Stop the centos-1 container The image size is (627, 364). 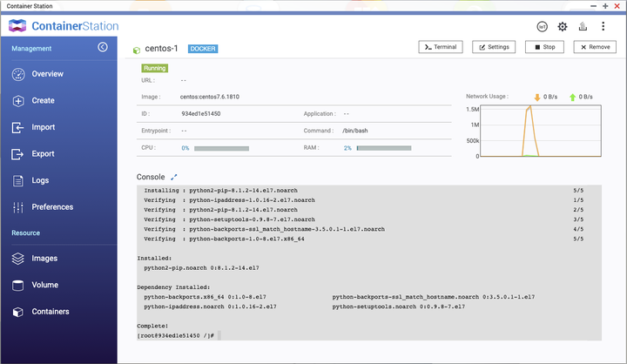click(544, 47)
